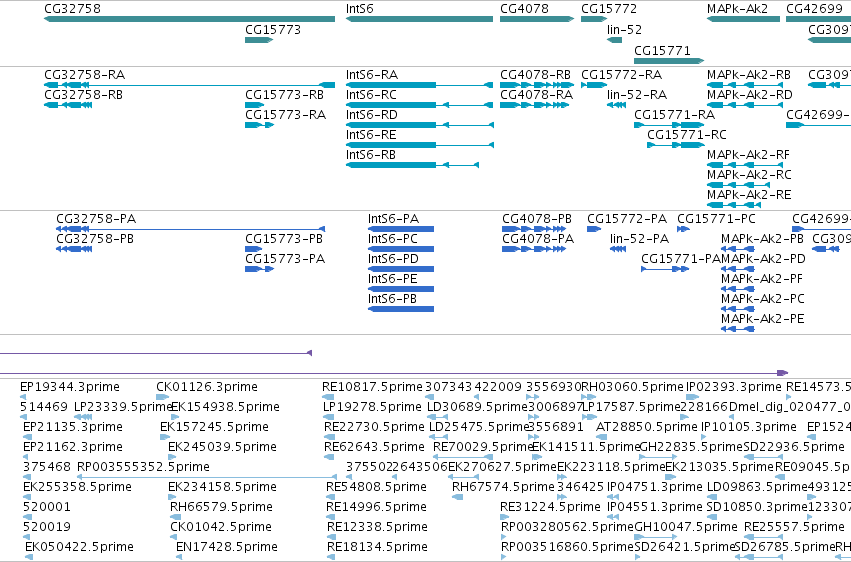Click transcript CG15771-RA
The height and width of the screenshot is (562, 851).
(669, 125)
